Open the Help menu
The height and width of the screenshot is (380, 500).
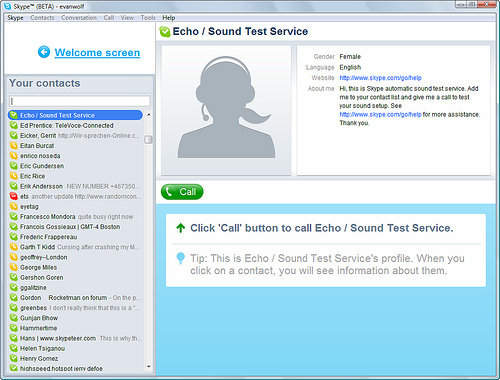point(169,18)
